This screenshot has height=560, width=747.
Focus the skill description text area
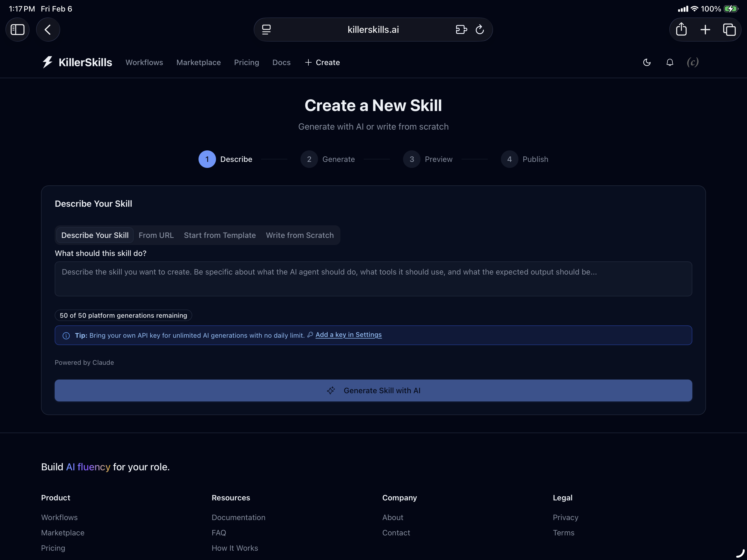tap(373, 279)
